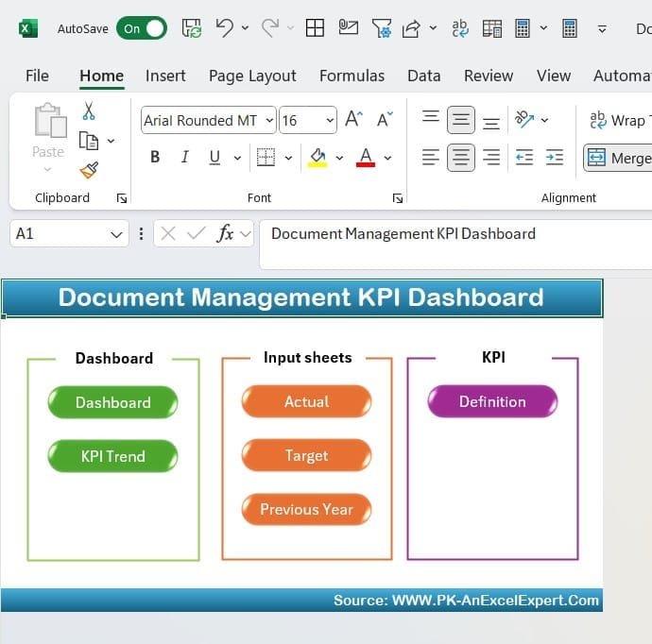Viewport: 652px width, 644px height.
Task: Select Align Right icon
Action: pyautogui.click(x=491, y=158)
